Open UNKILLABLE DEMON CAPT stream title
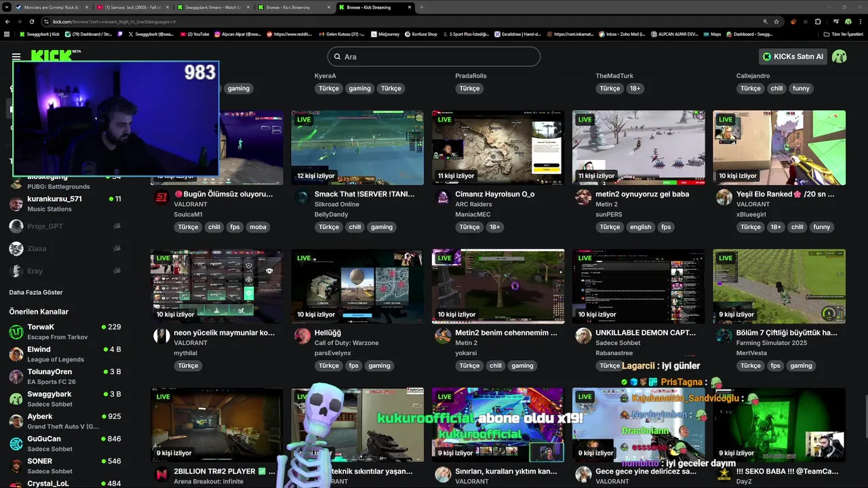 tap(646, 333)
